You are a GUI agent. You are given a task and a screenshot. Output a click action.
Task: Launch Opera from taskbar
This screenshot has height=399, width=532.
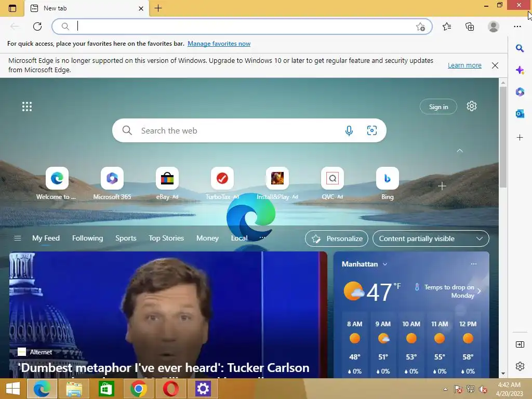coord(170,389)
